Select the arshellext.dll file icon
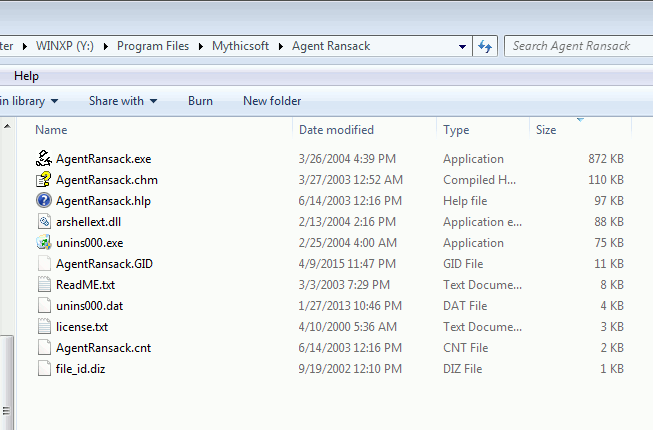 click(44, 221)
